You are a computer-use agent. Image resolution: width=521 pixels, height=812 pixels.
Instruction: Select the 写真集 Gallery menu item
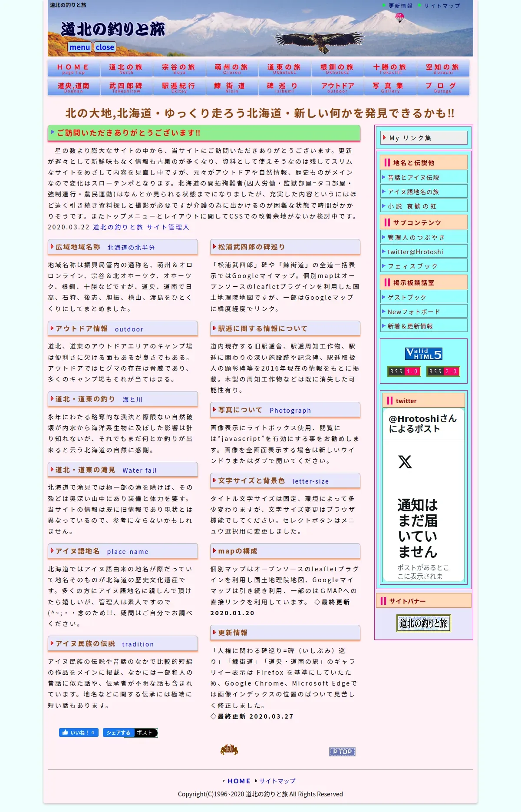tap(390, 87)
